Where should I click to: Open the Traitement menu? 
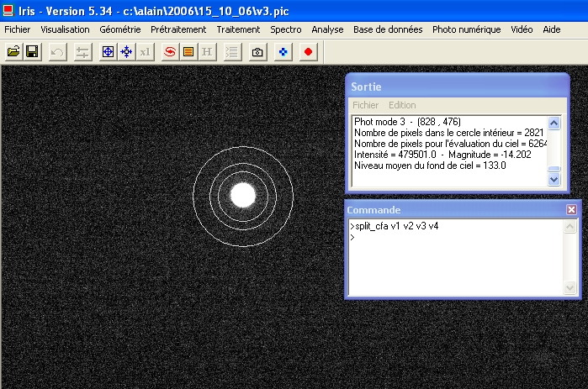[x=238, y=29]
